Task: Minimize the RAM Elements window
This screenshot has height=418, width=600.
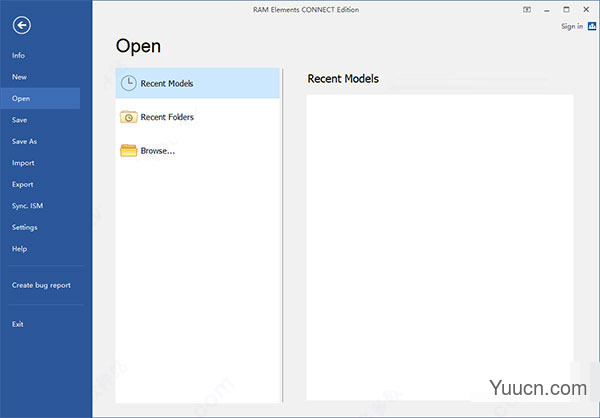Action: [547, 10]
